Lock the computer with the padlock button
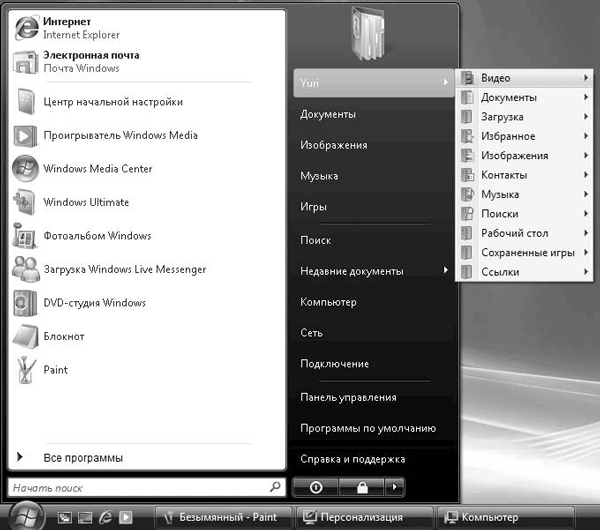Viewport: 600px width, 530px height. pos(361,487)
